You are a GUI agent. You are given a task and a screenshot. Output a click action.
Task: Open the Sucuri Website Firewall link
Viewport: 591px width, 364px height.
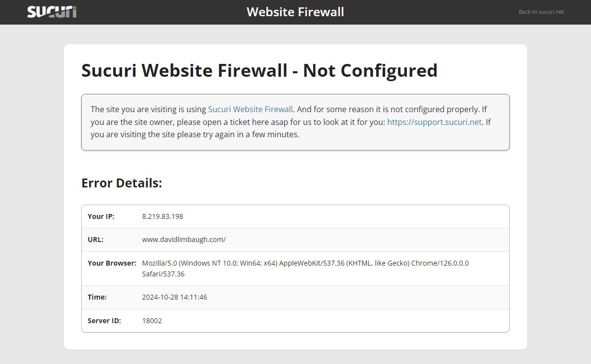click(250, 109)
